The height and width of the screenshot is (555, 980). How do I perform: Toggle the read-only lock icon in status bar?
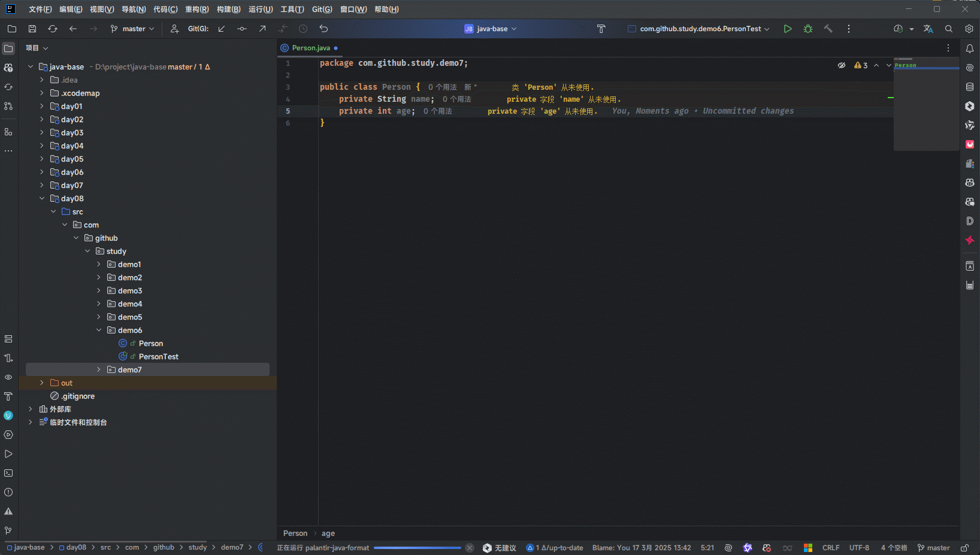964,548
